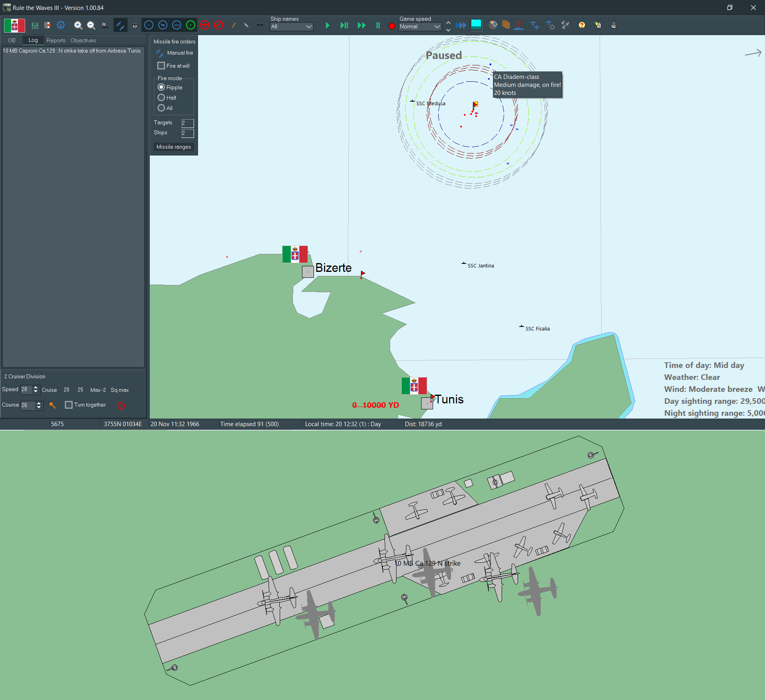Select the blue circle with horizontal line
Screen dimensions: 765x700
pos(177,25)
